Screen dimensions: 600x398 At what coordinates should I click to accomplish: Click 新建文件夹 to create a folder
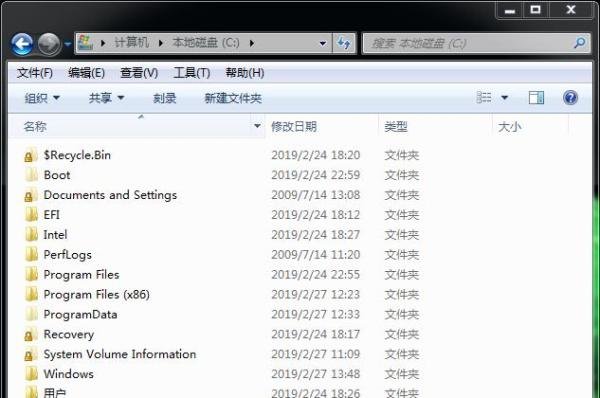pyautogui.click(x=233, y=98)
